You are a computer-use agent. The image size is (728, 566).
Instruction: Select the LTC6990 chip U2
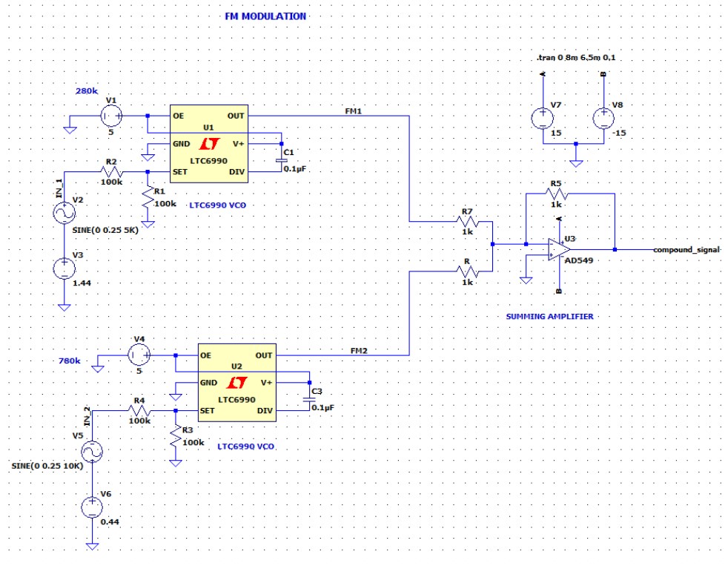pyautogui.click(x=239, y=381)
